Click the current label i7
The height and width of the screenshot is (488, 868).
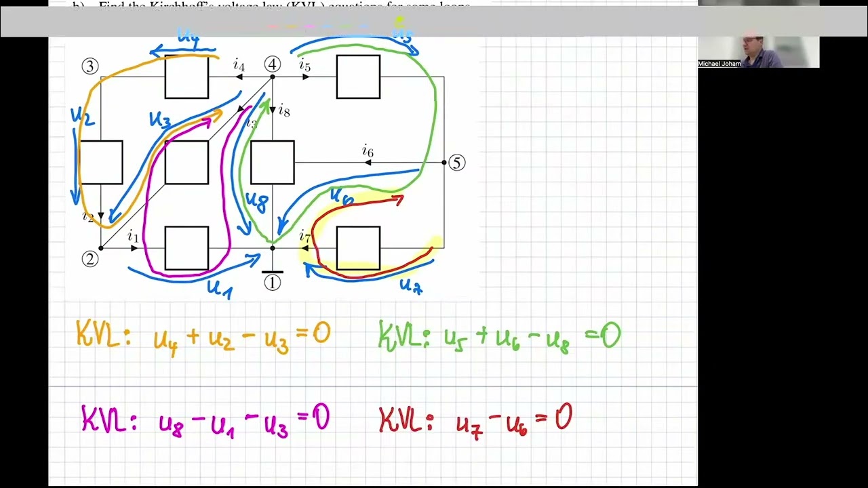305,237
